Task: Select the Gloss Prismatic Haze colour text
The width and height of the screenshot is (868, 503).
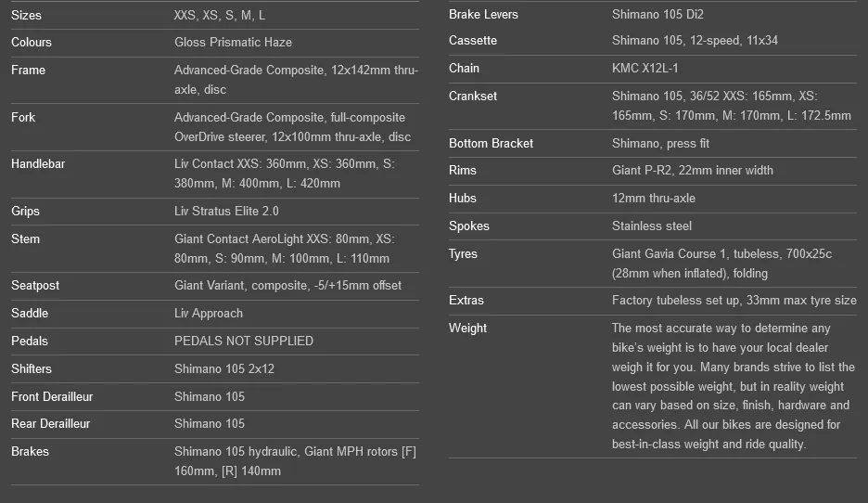Action: point(233,43)
